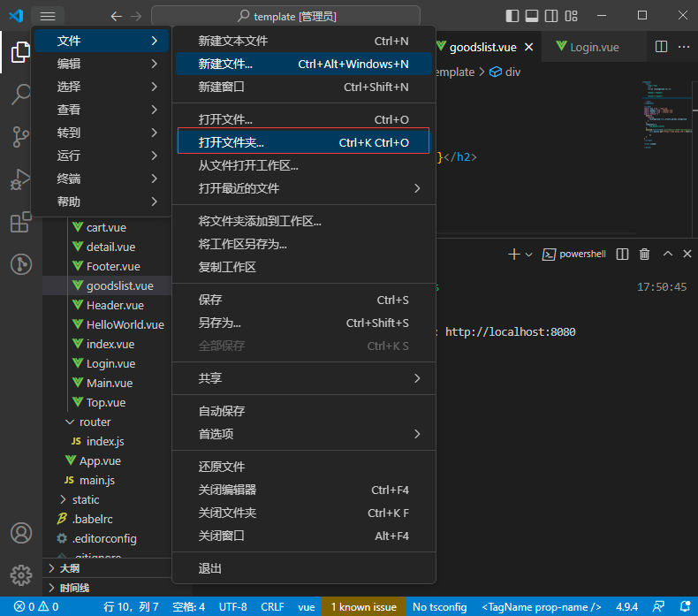Click the 1 known issue status item
The height and width of the screenshot is (616, 698).
(363, 606)
